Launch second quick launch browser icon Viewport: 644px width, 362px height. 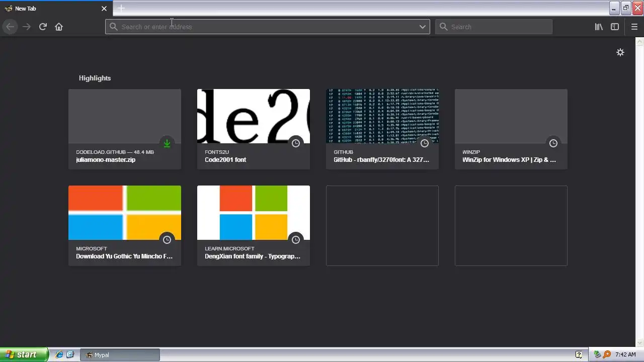pos(70,354)
